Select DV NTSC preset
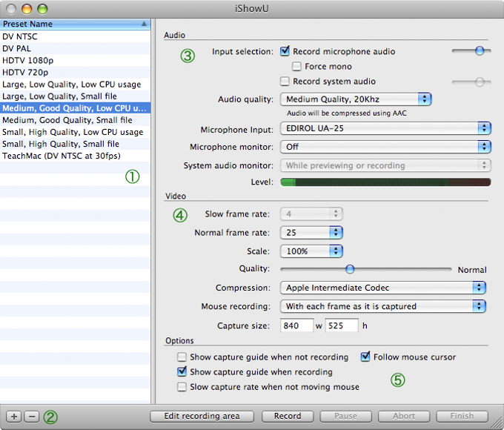This screenshot has height=430, width=504. (75, 36)
